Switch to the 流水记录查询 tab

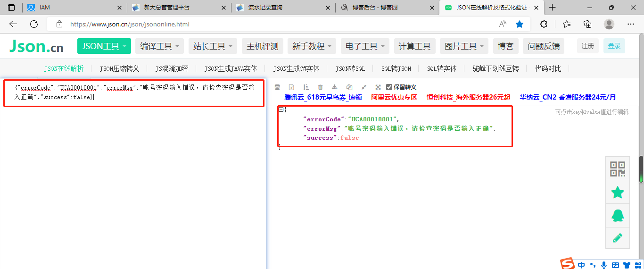pyautogui.click(x=283, y=8)
